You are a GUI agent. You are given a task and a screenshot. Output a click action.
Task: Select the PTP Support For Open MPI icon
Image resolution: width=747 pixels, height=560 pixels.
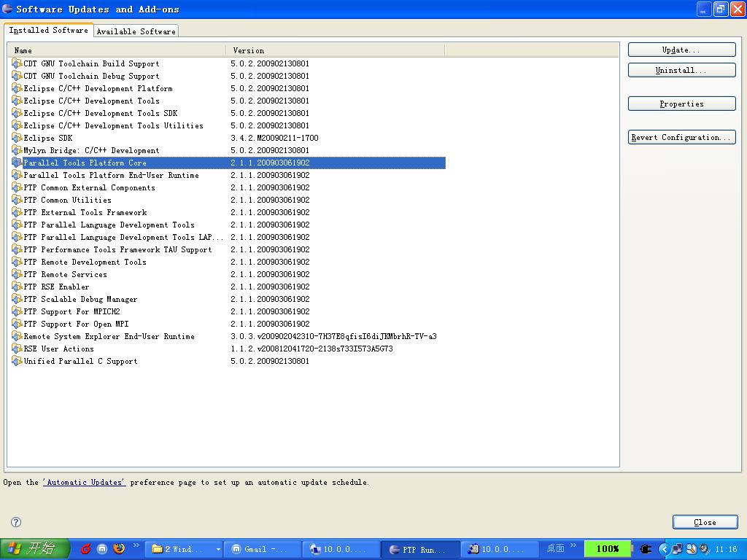click(x=17, y=323)
